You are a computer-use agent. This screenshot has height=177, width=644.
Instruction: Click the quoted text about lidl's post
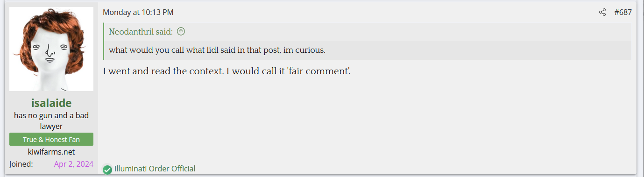tap(217, 50)
